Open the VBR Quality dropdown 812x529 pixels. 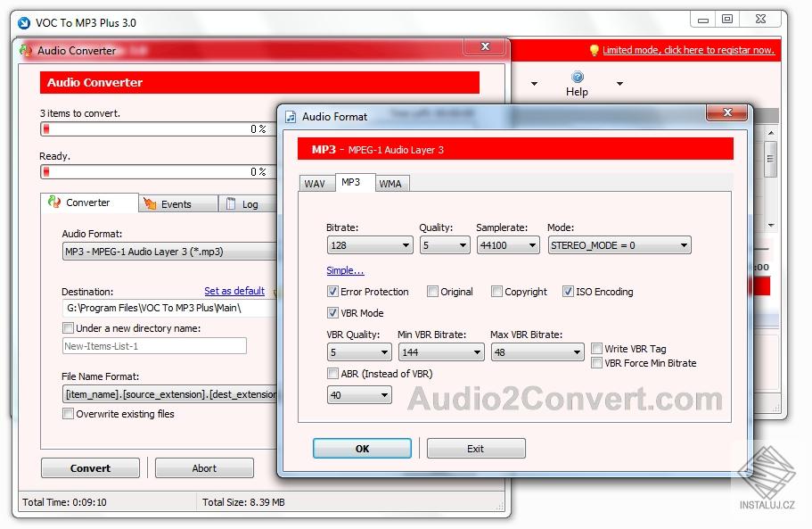coord(359,352)
